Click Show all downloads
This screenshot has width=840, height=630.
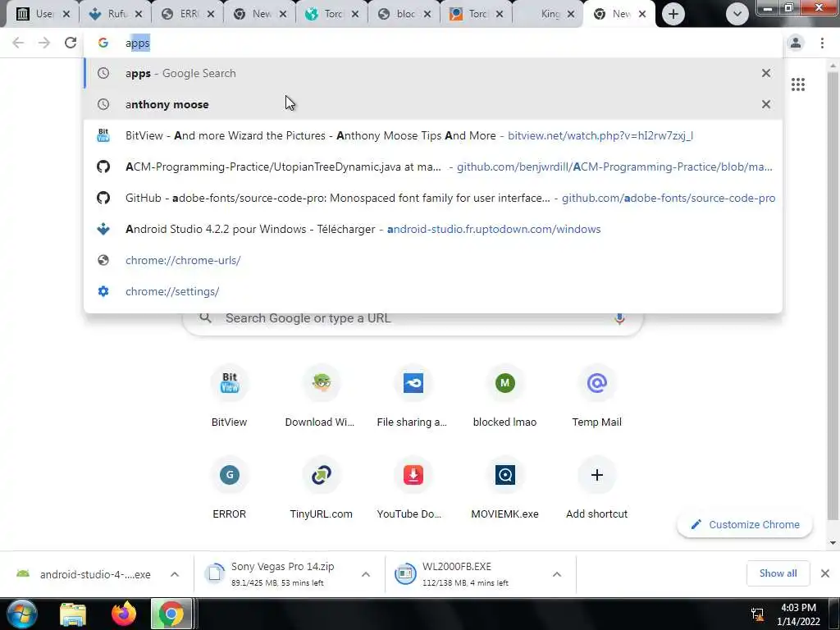point(778,573)
